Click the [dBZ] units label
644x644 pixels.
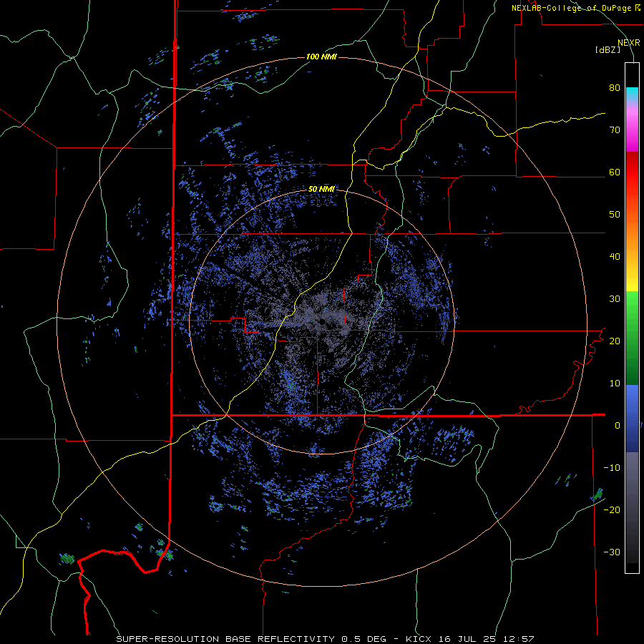click(x=608, y=49)
